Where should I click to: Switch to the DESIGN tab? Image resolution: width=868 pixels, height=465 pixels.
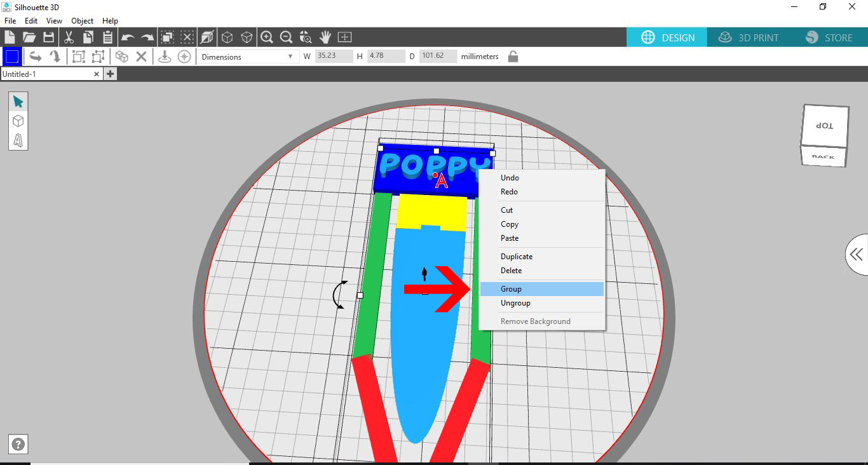[667, 37]
